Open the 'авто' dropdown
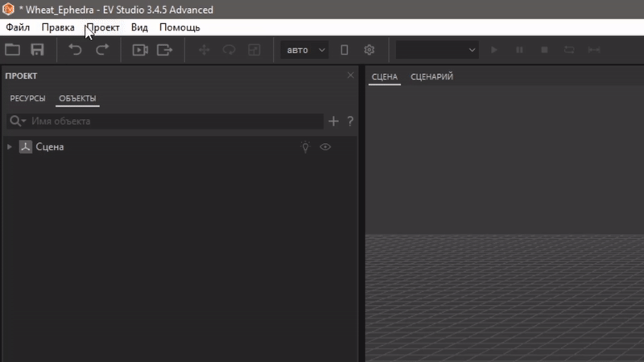Image resolution: width=644 pixels, height=362 pixels. [304, 50]
